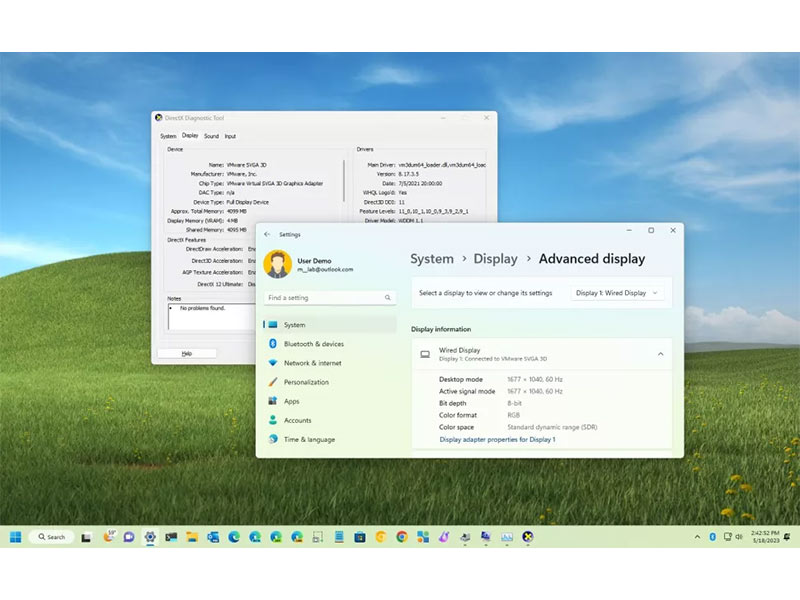Minimize the Settings window
Screen dimensions: 800x600
coord(629,230)
